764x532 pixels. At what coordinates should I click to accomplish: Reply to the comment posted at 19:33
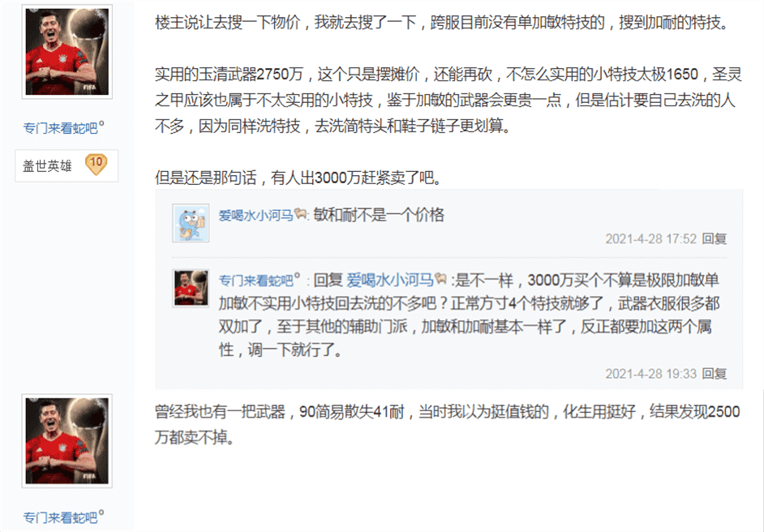(715, 374)
